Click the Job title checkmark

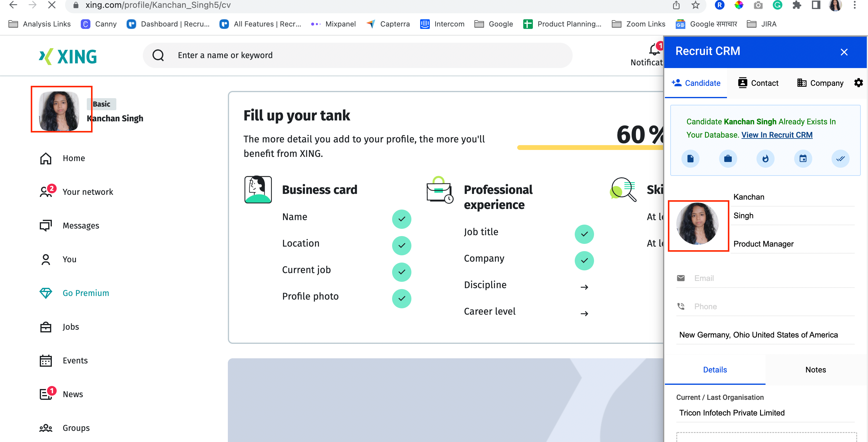[x=584, y=234]
